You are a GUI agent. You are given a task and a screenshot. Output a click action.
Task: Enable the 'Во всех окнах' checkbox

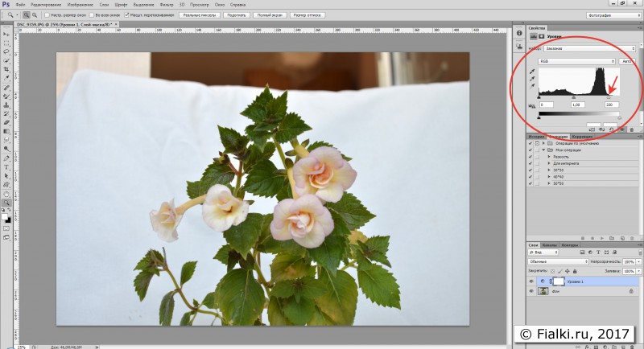pos(92,15)
